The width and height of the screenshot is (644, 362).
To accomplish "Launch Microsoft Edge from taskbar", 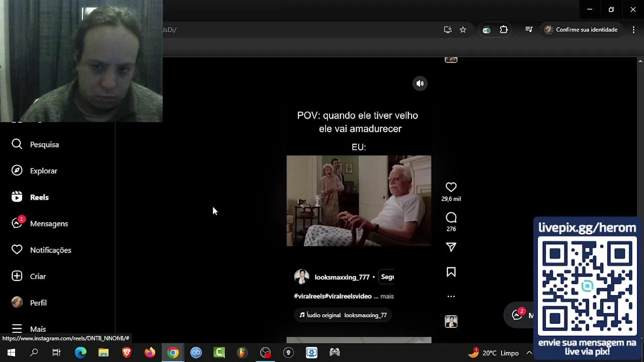I will 80,353.
